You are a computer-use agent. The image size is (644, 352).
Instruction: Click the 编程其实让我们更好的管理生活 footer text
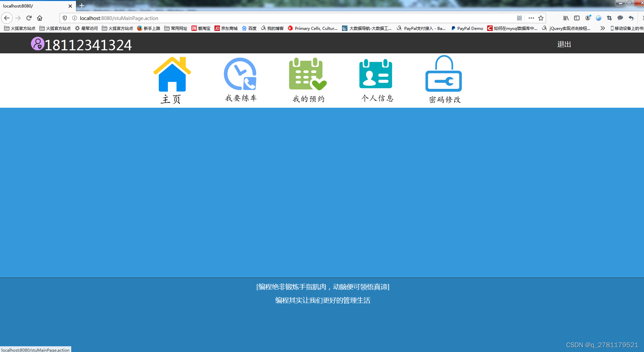coord(323,300)
